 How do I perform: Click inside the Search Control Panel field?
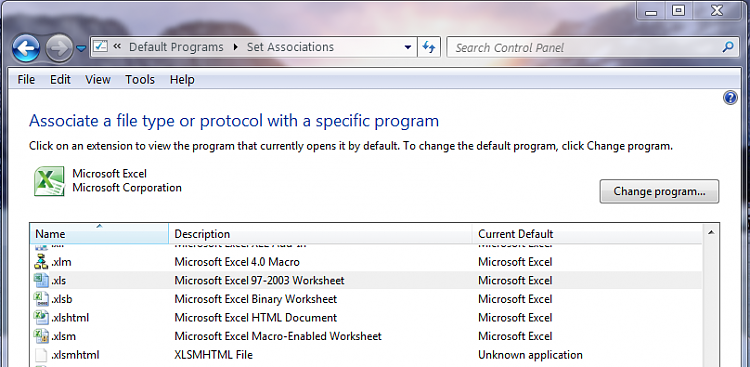click(584, 47)
